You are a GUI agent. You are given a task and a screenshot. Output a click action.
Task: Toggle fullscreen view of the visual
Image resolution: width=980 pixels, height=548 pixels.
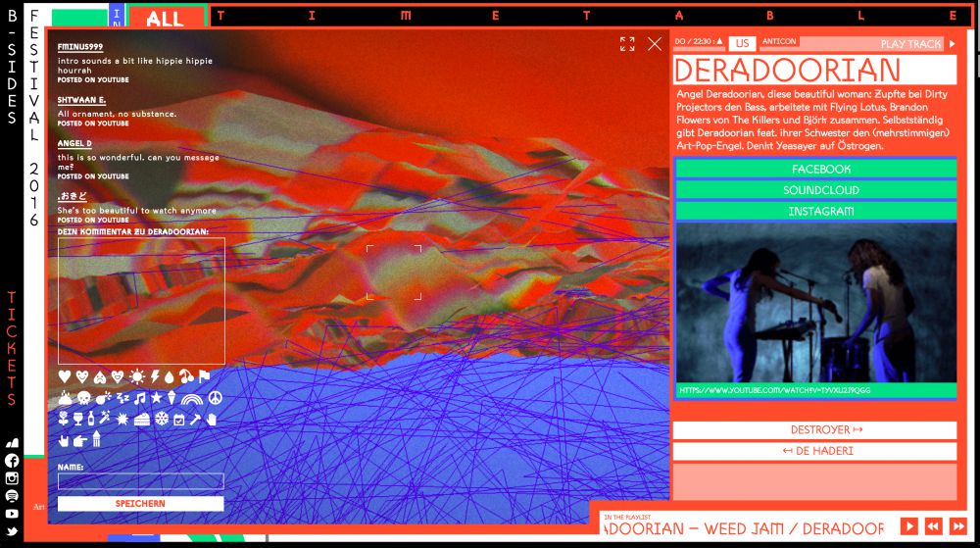pos(627,44)
